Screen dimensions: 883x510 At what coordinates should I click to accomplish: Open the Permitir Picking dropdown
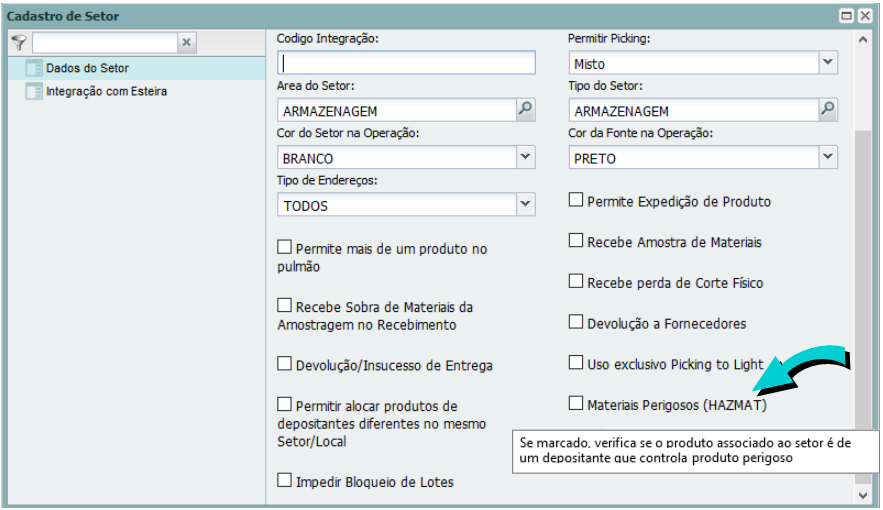click(827, 63)
